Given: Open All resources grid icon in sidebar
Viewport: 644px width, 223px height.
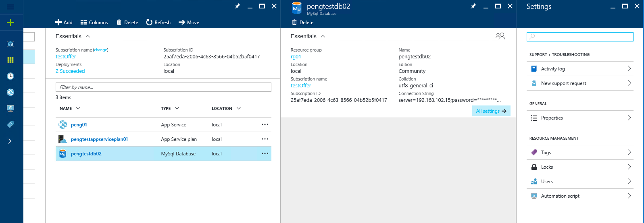Looking at the screenshot, I should coord(10,60).
